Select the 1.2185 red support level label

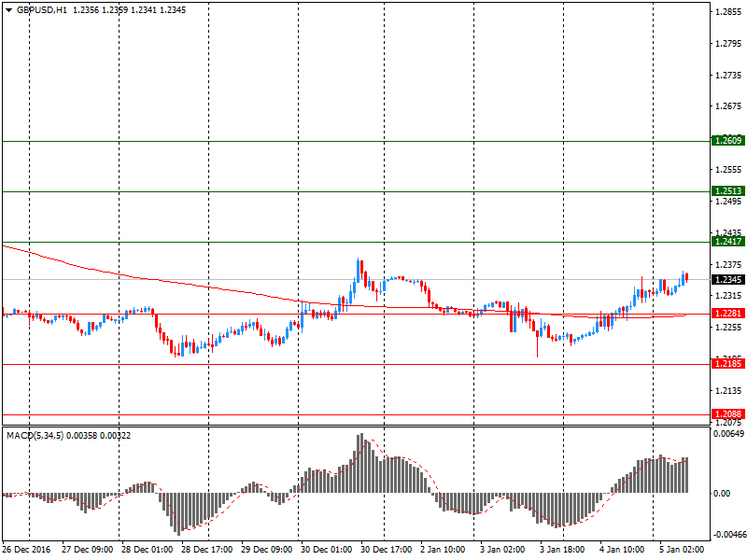pos(728,364)
